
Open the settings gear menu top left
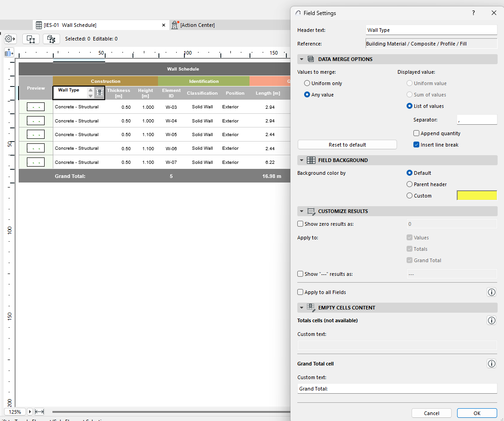click(x=10, y=39)
